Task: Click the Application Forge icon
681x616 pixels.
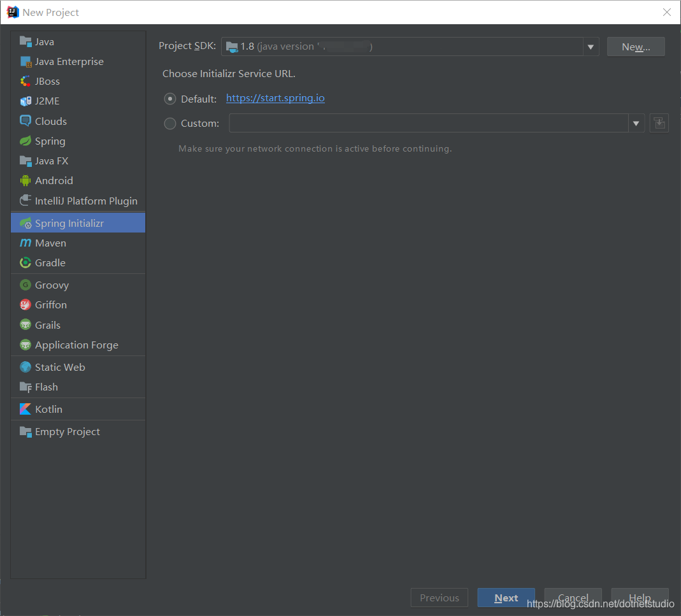Action: point(25,345)
